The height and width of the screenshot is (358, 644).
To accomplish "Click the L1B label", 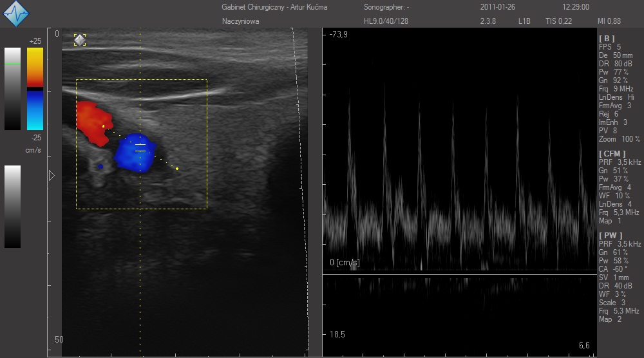I will [x=524, y=21].
